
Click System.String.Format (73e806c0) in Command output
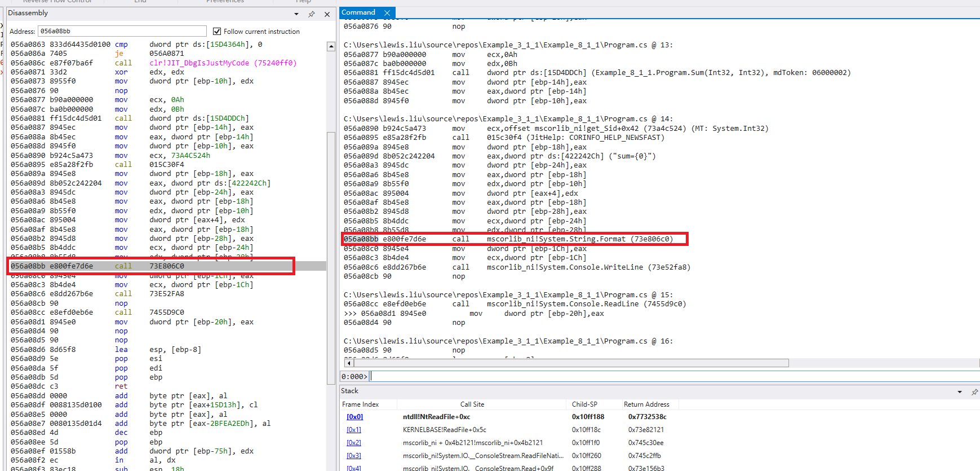coord(580,239)
